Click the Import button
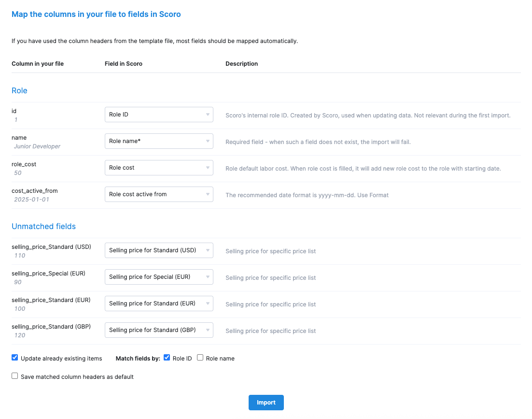The height and width of the screenshot is (419, 532). click(x=266, y=403)
